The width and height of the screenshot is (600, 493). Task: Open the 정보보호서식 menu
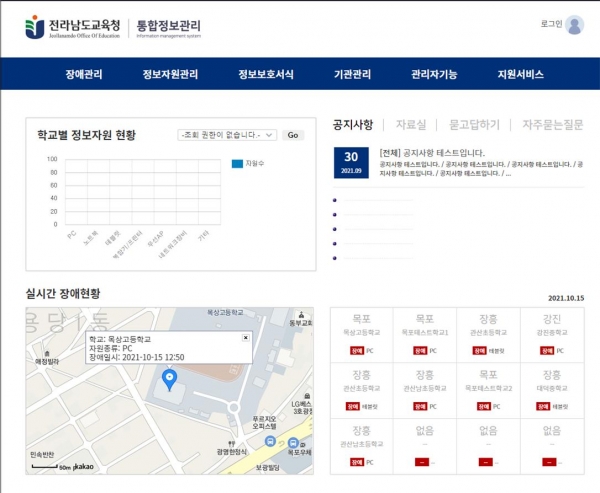point(265,74)
